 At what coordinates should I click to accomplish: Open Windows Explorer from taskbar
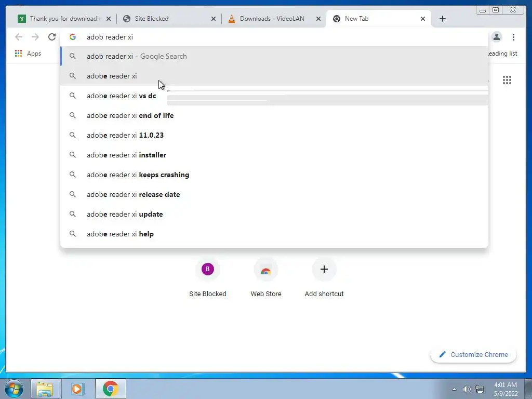coord(45,389)
